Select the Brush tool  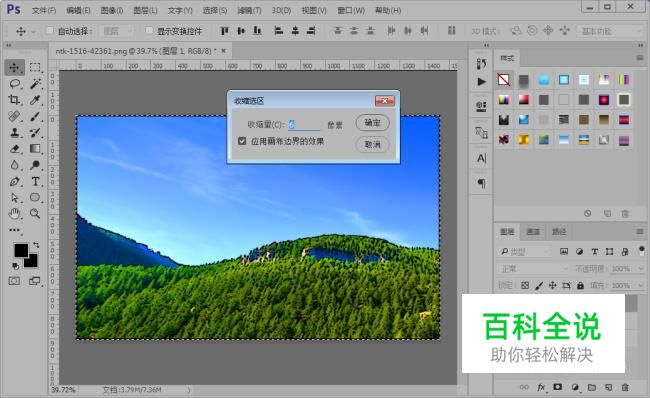tap(35, 116)
